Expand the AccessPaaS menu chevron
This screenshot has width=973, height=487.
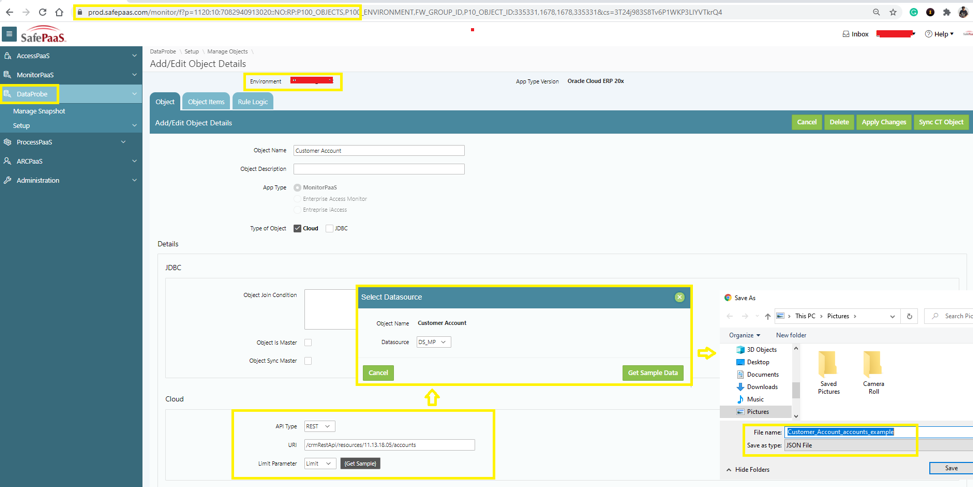[135, 56]
